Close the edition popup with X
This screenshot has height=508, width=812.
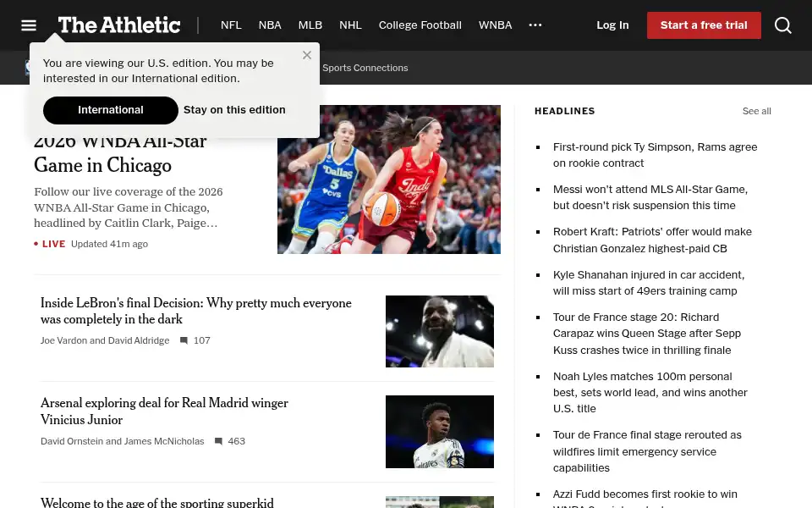coord(307,55)
